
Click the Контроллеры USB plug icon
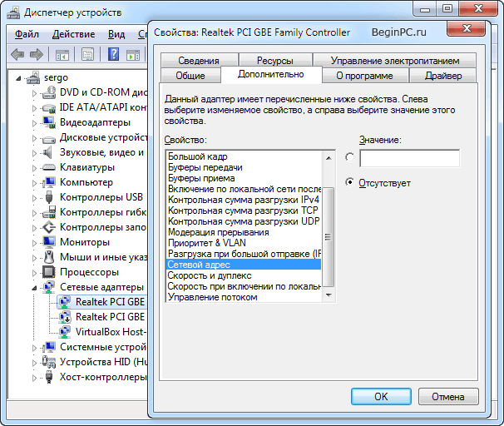49,197
